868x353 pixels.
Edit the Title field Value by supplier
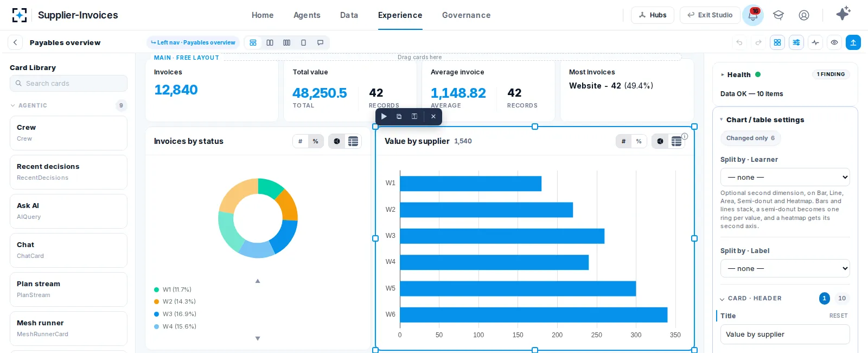point(785,335)
